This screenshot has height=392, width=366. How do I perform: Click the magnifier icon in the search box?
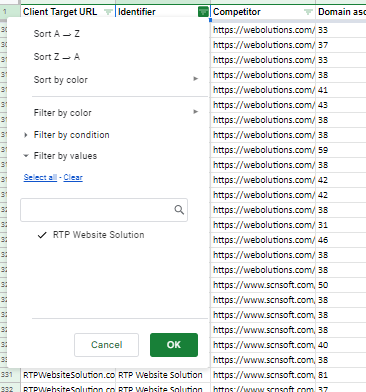click(179, 210)
